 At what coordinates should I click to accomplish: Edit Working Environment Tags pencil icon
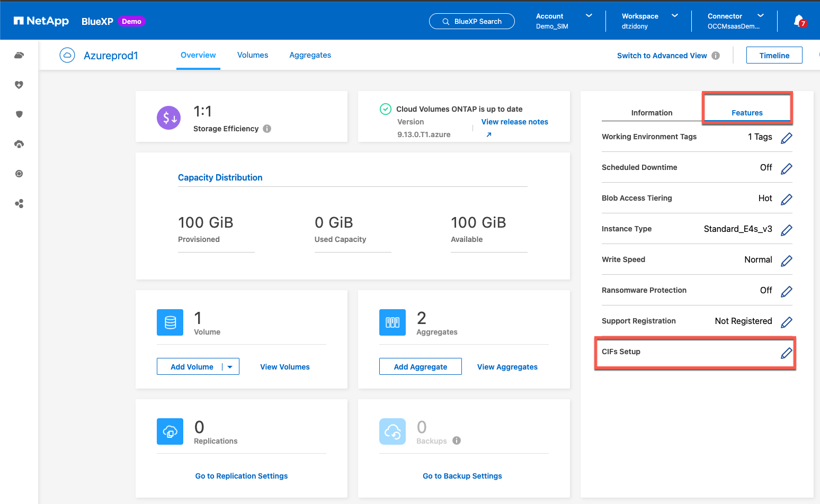pos(787,138)
